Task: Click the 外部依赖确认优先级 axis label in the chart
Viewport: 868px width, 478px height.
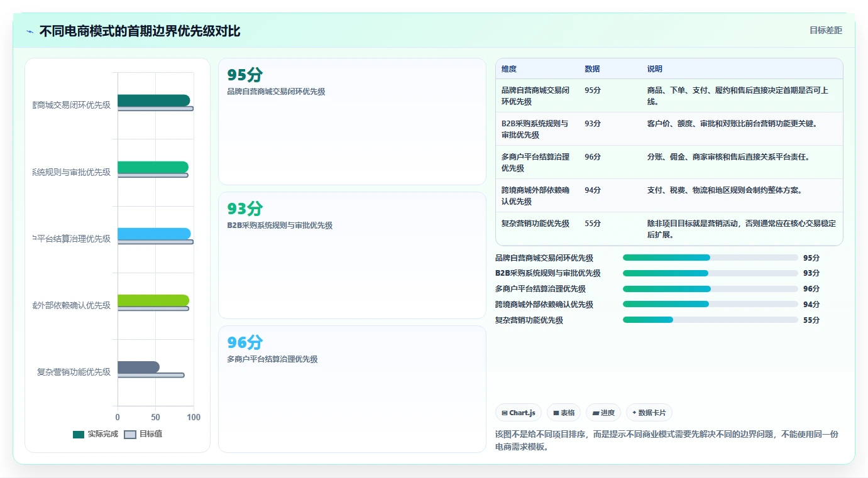Action: pos(72,305)
